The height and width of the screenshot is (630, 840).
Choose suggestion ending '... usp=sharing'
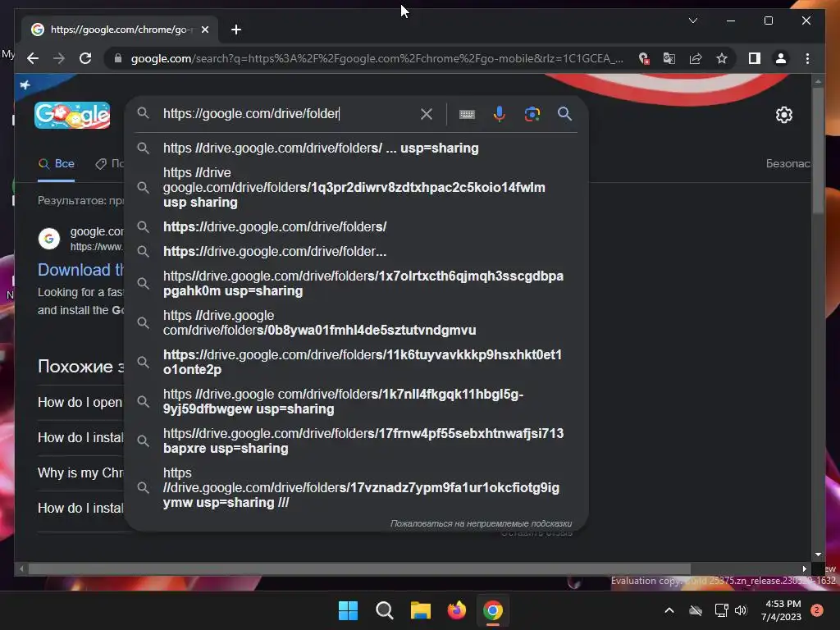[x=356, y=148]
